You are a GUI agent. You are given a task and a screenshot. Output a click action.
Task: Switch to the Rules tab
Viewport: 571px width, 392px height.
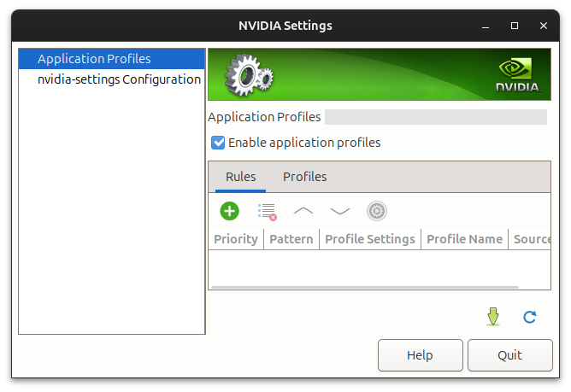[240, 177]
